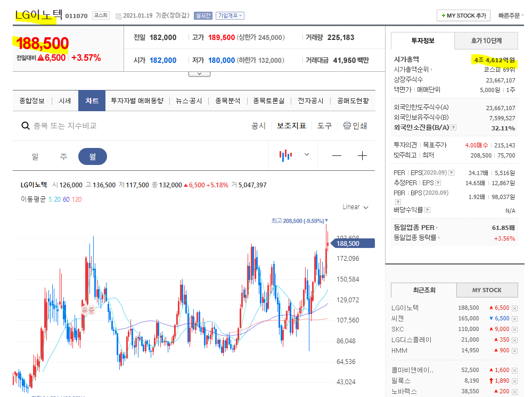This screenshot has height=397, width=532.
Task: Expand the price detail panel chevron
Action: coord(200,74)
